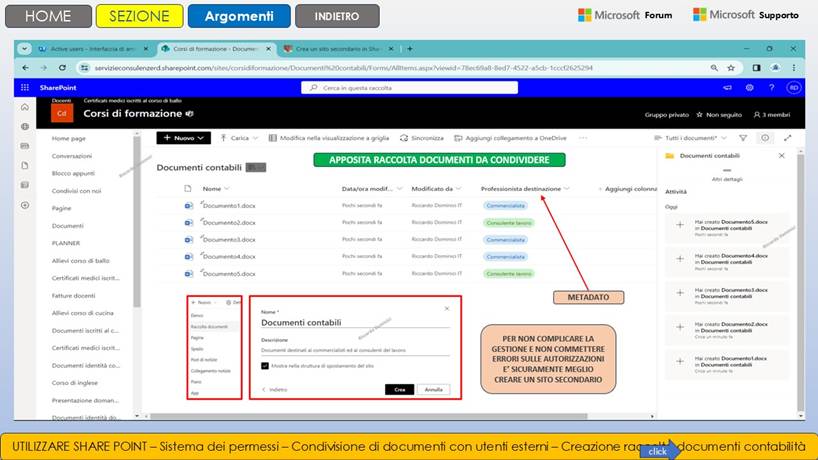Viewport: 818px width, 460px height.
Task: Click the create plus icon in left rail
Action: point(25,205)
